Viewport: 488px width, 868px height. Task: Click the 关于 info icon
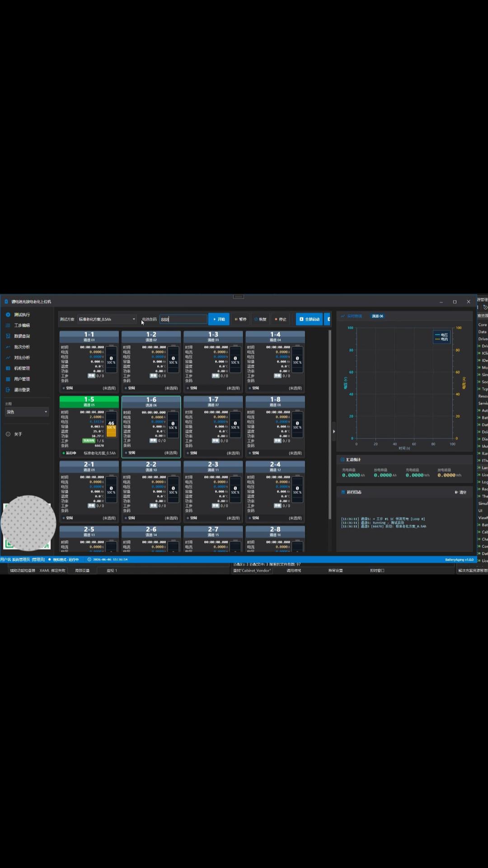[x=8, y=434]
